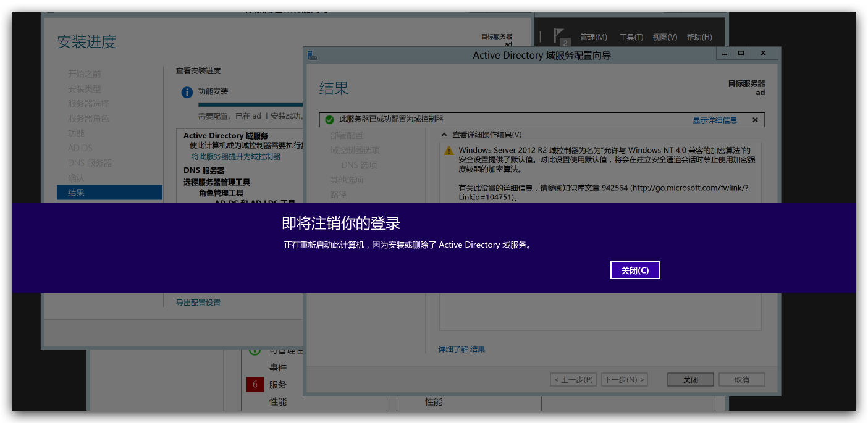Click the 导出配置设置 link
Viewport: 868px width, 423px height.
[x=198, y=303]
